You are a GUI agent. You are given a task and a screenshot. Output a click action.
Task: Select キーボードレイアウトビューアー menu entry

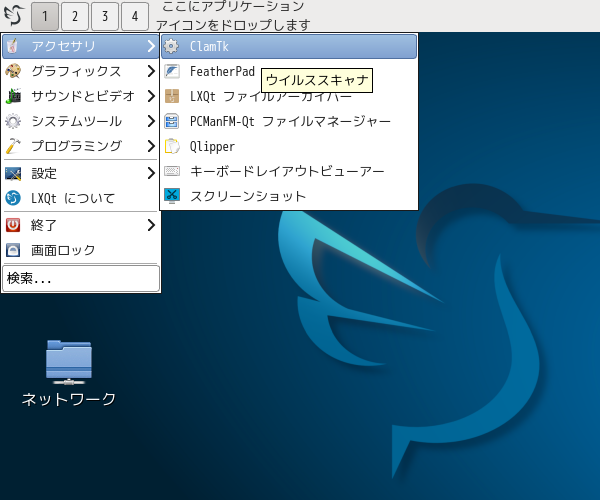[x=289, y=171]
